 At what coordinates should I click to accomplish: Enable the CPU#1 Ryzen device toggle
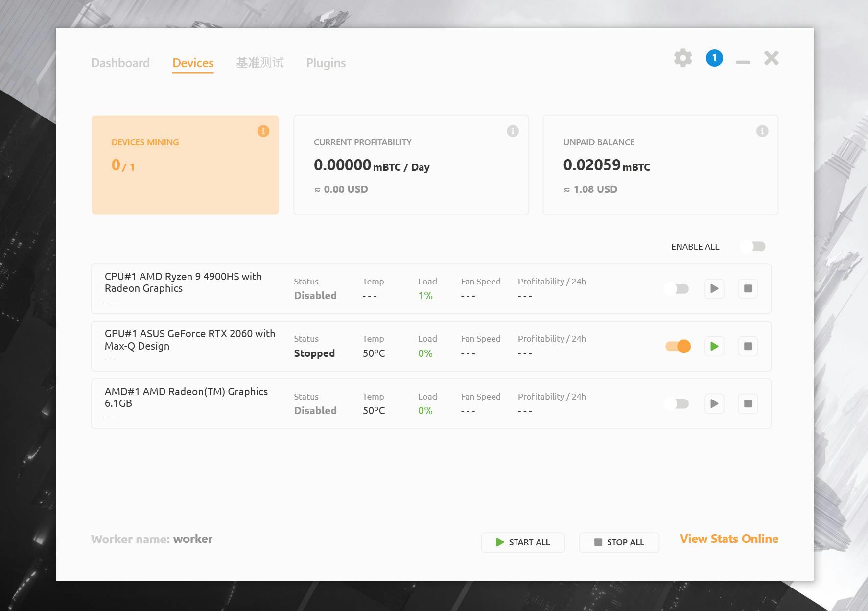[677, 289]
